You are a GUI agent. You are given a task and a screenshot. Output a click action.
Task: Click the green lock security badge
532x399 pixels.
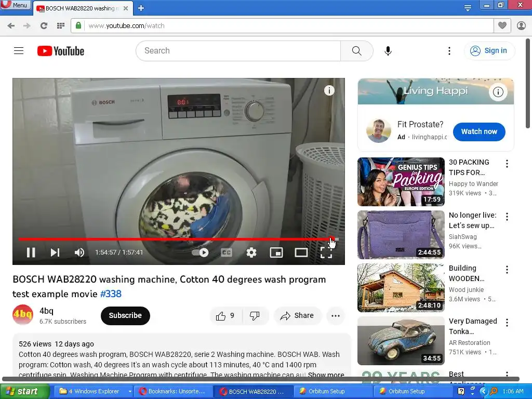(78, 25)
